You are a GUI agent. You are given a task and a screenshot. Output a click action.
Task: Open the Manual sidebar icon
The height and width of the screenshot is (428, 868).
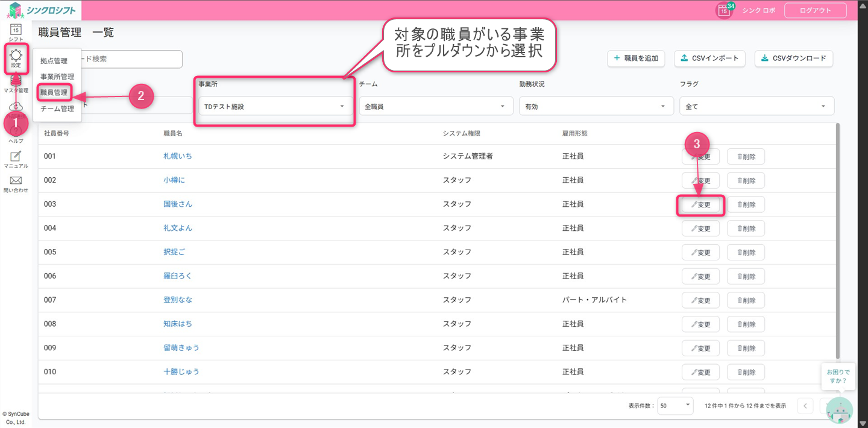click(16, 159)
